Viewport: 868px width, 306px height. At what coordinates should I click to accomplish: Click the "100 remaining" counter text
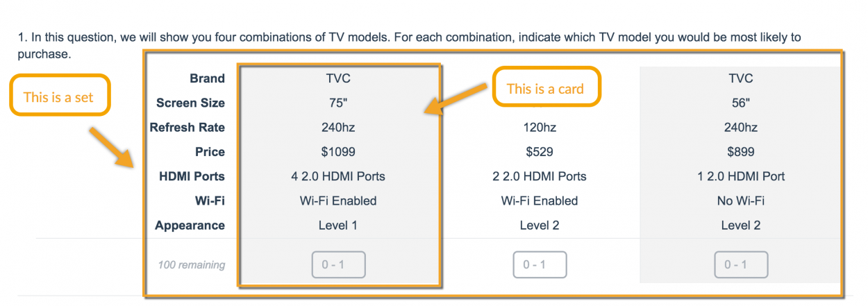coord(191,264)
